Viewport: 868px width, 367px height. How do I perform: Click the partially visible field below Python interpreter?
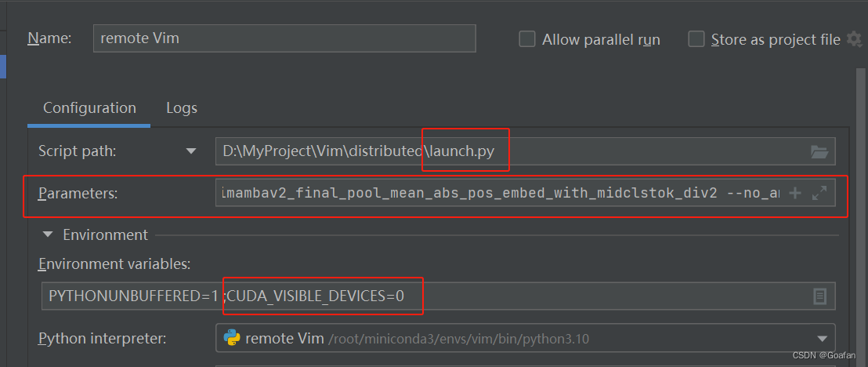click(x=526, y=365)
